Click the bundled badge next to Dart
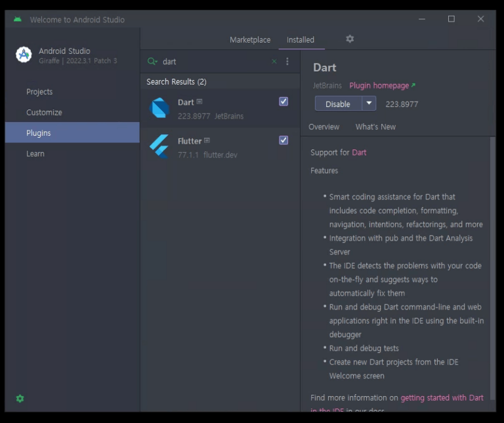This screenshot has width=504, height=423. point(199,102)
